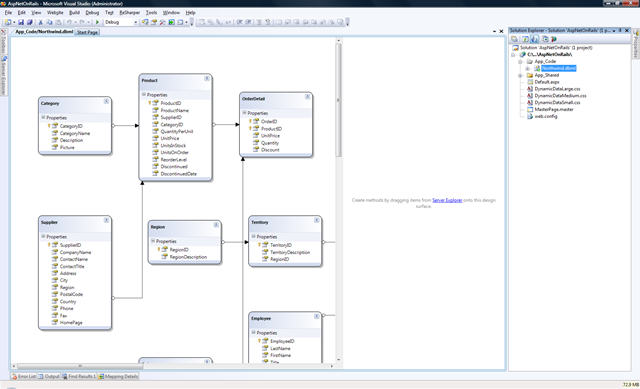The height and width of the screenshot is (389, 640).
Task: Open the Build menu
Action: 74,13
